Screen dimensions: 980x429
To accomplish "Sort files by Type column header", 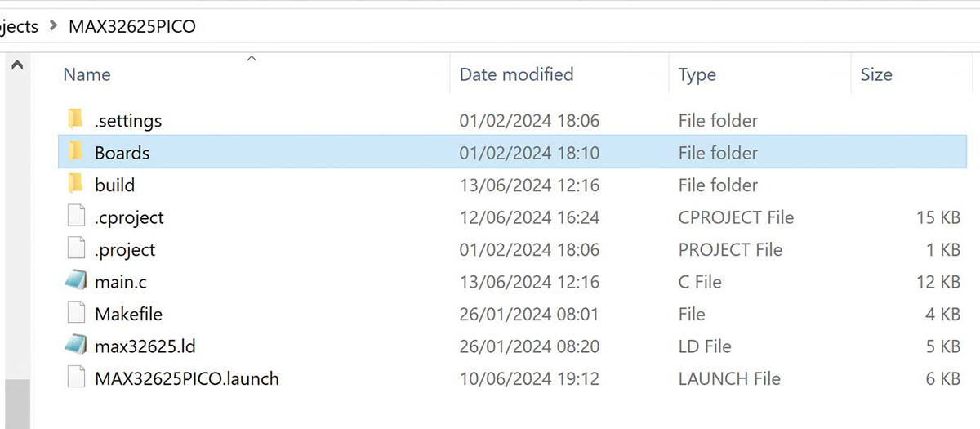I will pos(697,75).
